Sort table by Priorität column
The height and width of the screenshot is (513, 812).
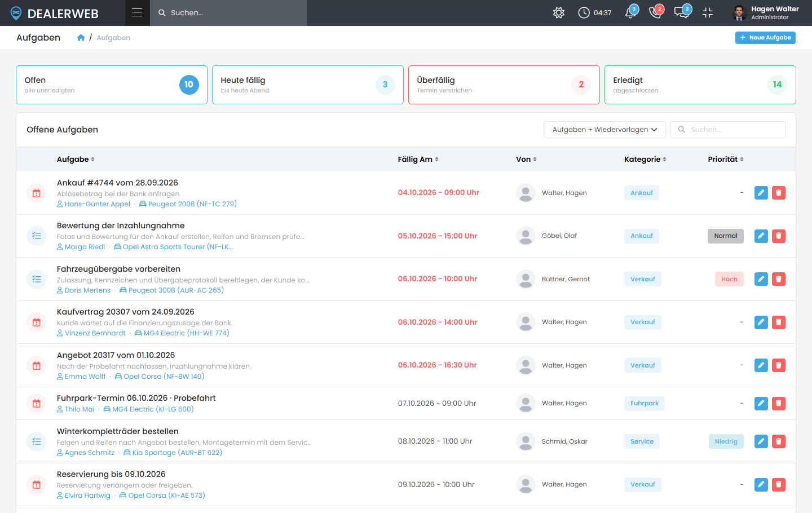point(726,160)
